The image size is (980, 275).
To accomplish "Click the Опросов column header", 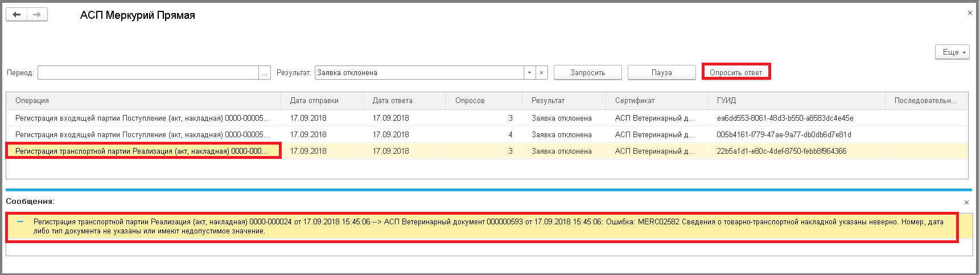I will [x=484, y=100].
